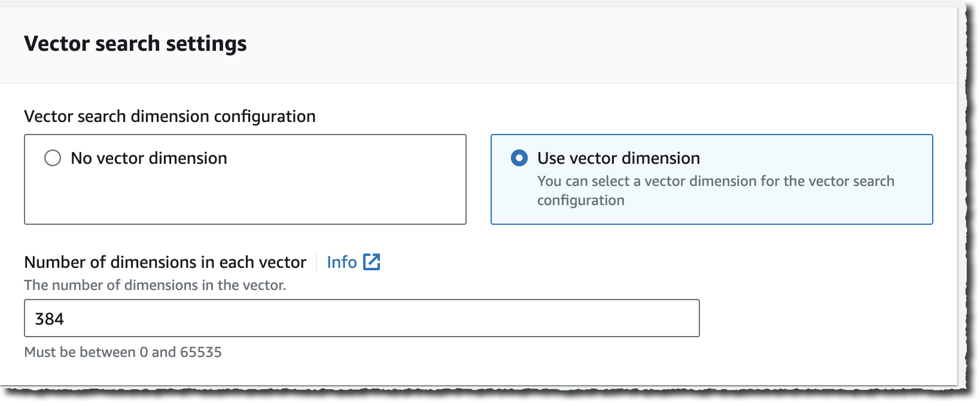Open the external link icon beside Info
This screenshot has width=980, height=403.
(372, 262)
